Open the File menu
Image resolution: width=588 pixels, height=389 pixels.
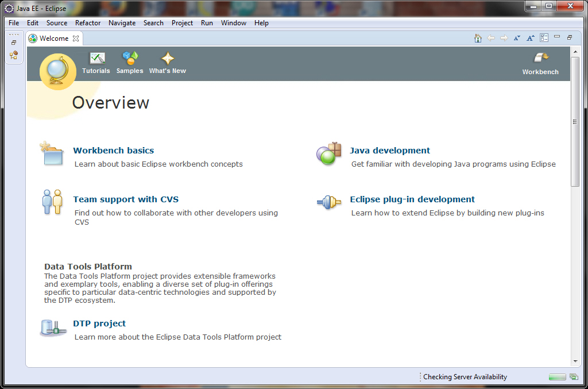point(14,23)
